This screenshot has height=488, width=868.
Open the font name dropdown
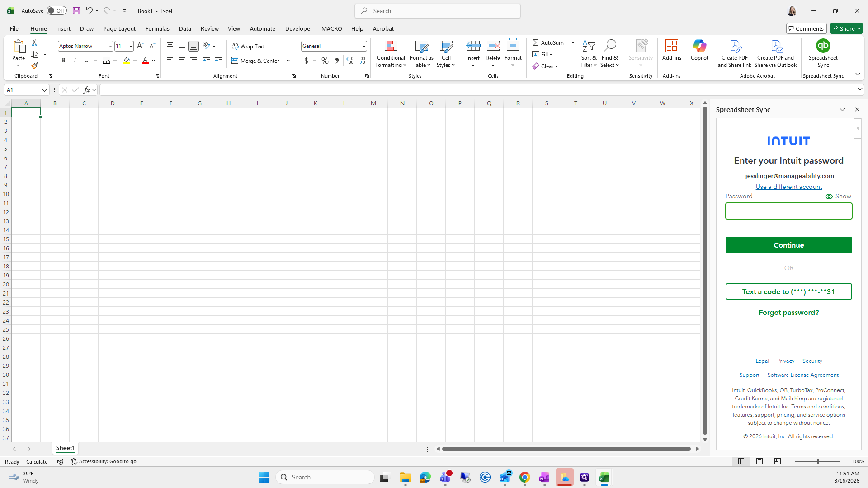[x=110, y=46]
